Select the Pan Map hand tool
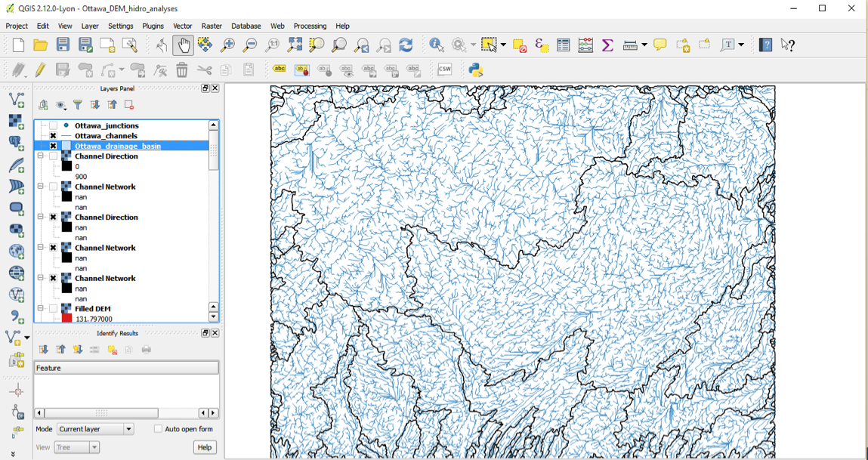868x460 pixels. tap(183, 45)
